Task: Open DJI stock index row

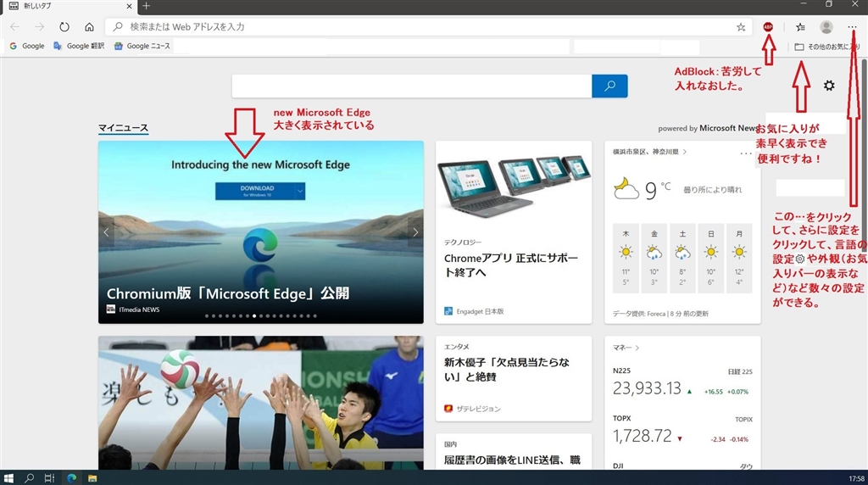Action: (x=682, y=465)
